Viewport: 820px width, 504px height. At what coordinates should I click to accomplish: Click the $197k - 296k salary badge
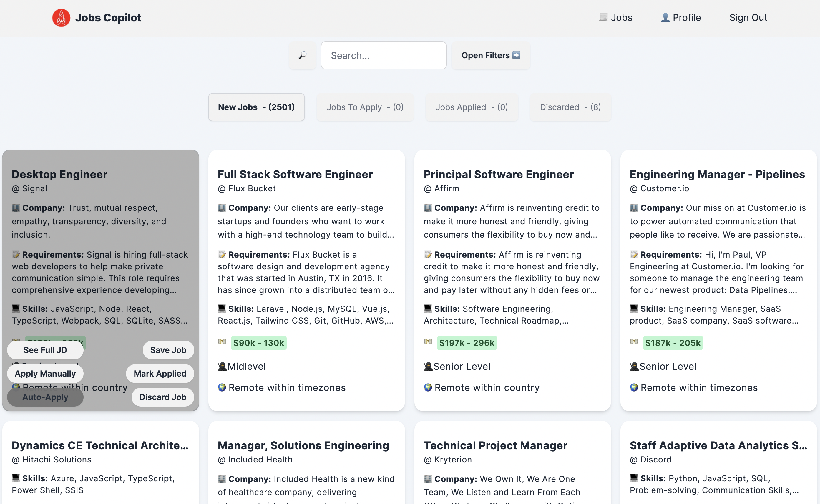pos(467,343)
